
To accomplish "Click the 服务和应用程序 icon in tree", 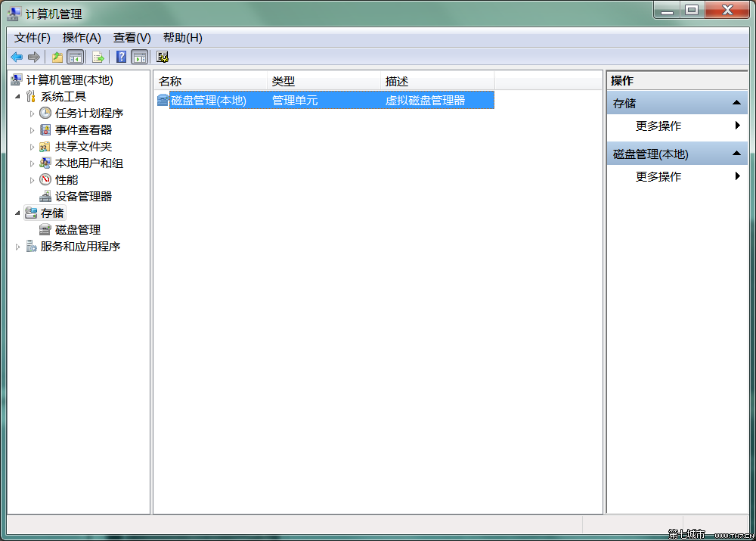I will pyautogui.click(x=31, y=246).
